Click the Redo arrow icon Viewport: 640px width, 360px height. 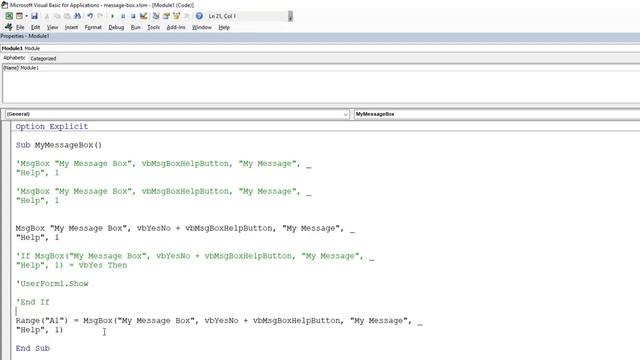pos(100,16)
